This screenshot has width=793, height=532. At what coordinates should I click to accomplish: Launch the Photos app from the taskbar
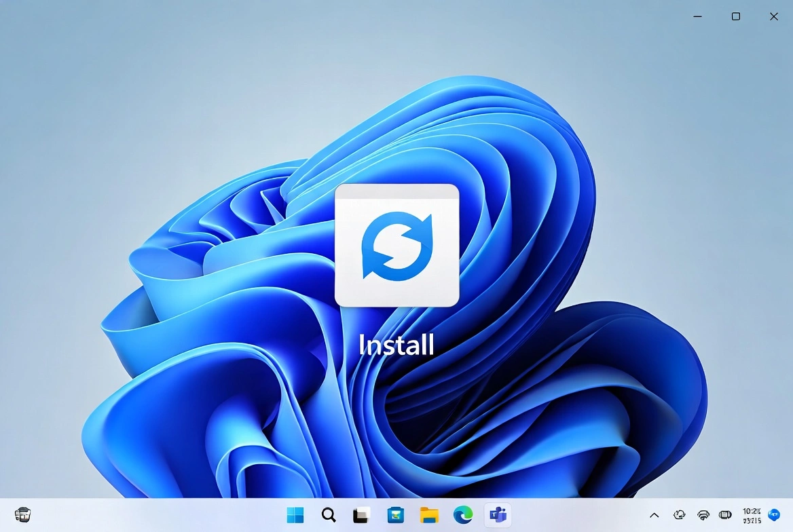(x=395, y=515)
